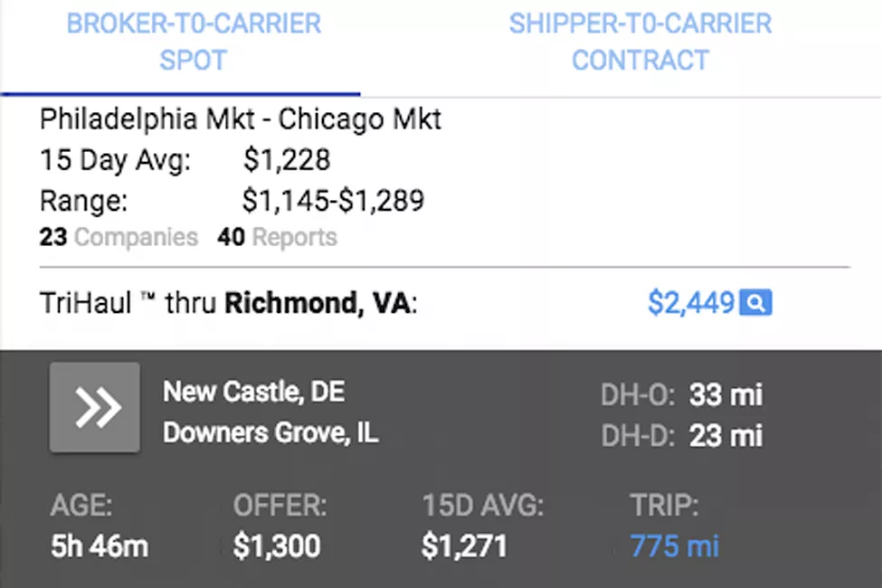
Task: Click the DH-D 23 mi value
Action: click(x=726, y=435)
